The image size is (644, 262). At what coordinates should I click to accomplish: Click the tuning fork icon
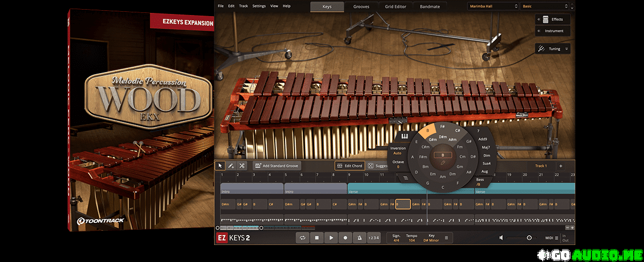[541, 48]
